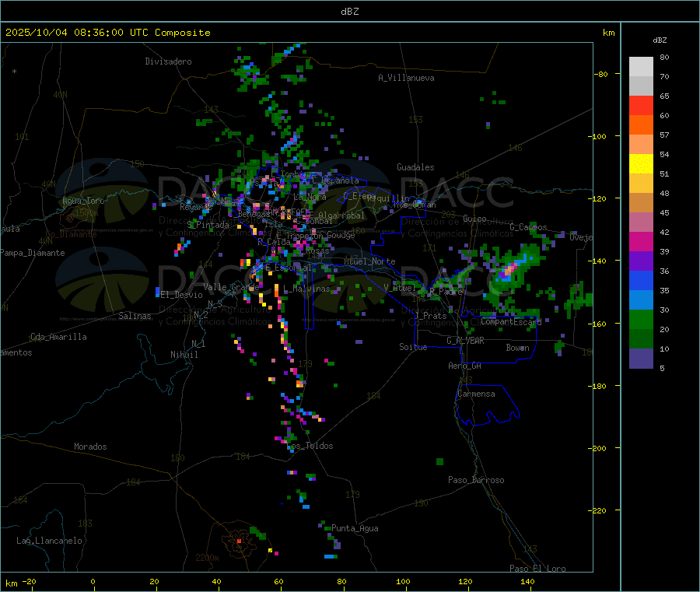Click the mauve 42–45 dBZ legend swatch
Image resolution: width=700 pixels, height=592 pixels.
[641, 222]
